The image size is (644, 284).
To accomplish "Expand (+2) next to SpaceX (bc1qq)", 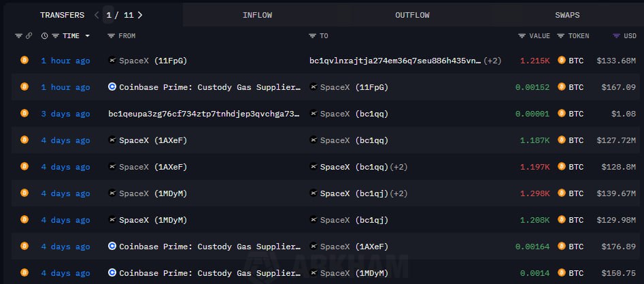I will pyautogui.click(x=399, y=167).
